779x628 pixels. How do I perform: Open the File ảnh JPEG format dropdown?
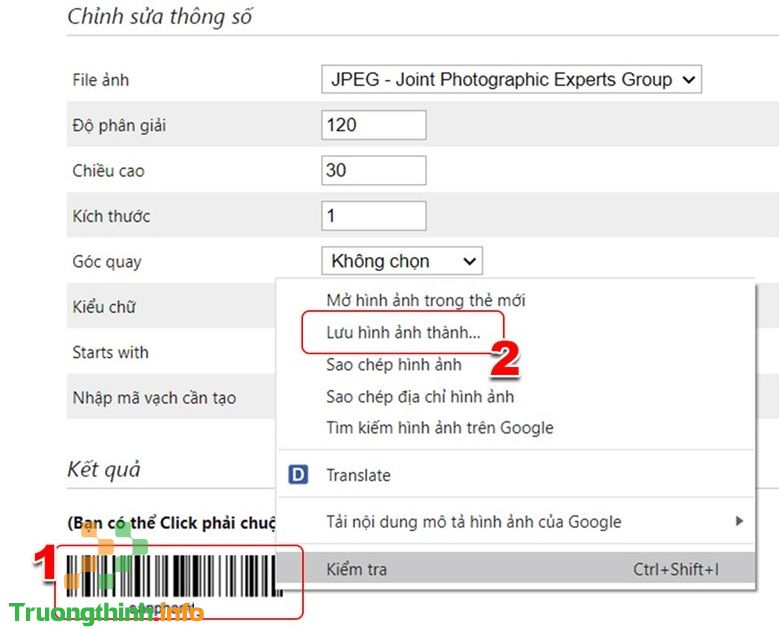click(511, 79)
